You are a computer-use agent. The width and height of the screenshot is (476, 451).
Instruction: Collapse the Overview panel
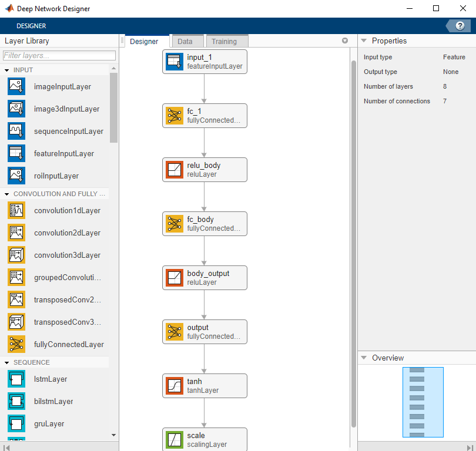(x=364, y=358)
